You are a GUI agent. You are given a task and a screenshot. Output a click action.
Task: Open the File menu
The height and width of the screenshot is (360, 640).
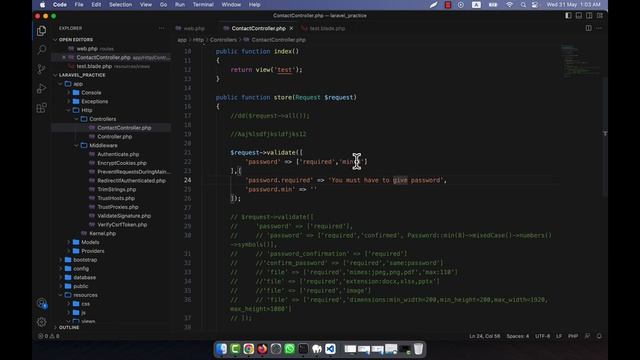tap(79, 5)
